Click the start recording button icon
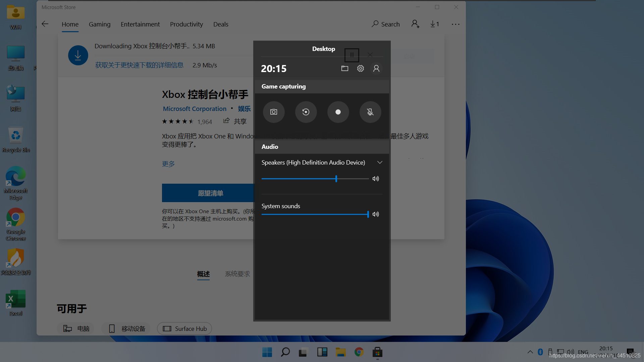This screenshot has height=362, width=644. point(338,112)
